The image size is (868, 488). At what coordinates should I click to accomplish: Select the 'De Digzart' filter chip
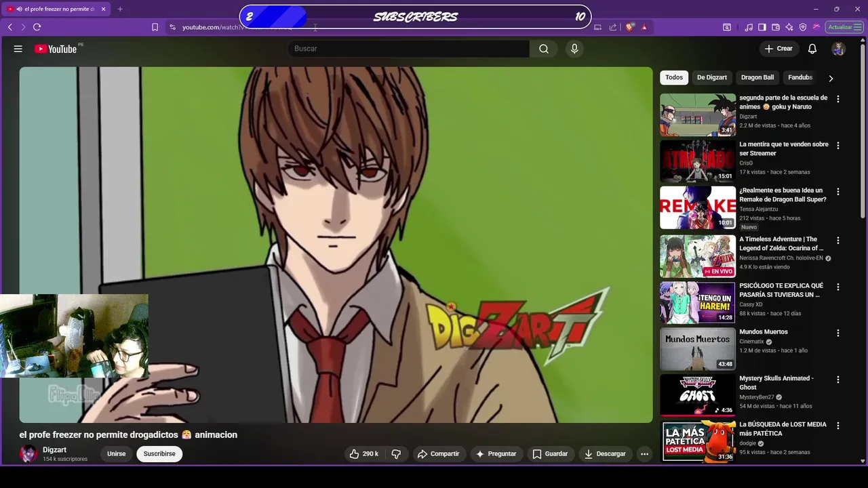coord(712,77)
